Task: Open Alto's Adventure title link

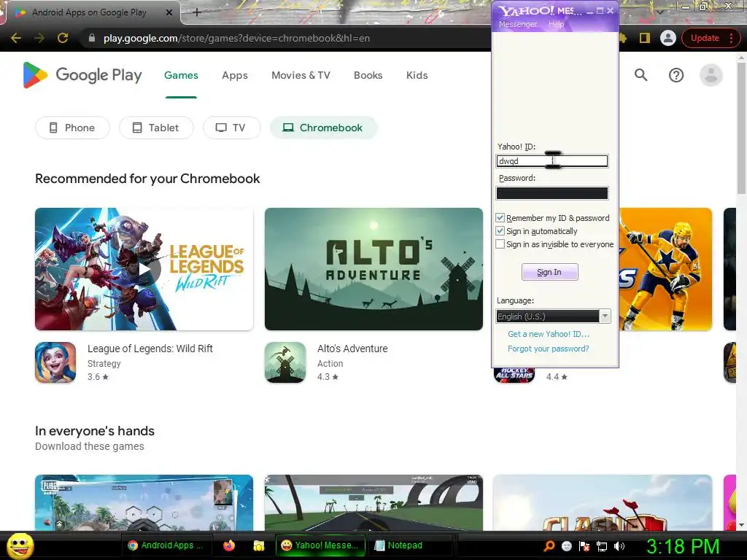Action: tap(352, 349)
